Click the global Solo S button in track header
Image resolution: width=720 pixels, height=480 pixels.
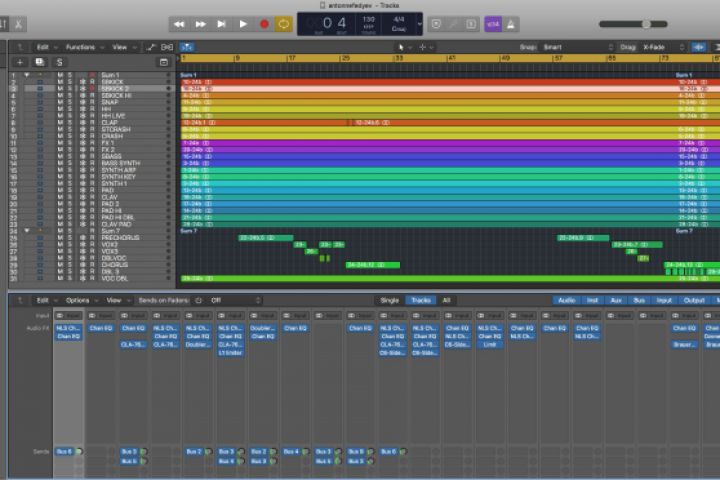tap(62, 62)
